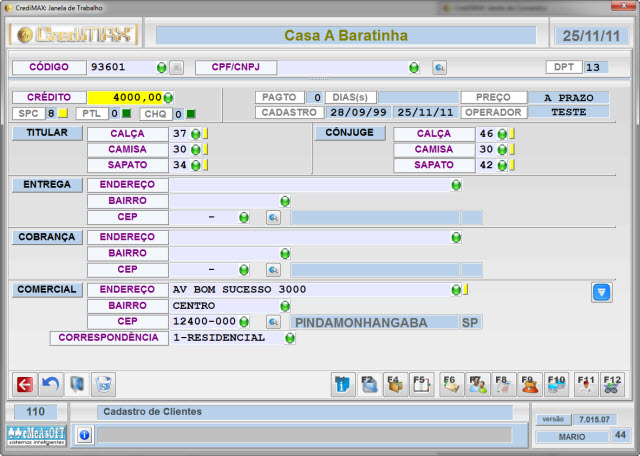Image resolution: width=640 pixels, height=456 pixels.
Task: Click the blue undo arrow icon
Action: point(50,383)
